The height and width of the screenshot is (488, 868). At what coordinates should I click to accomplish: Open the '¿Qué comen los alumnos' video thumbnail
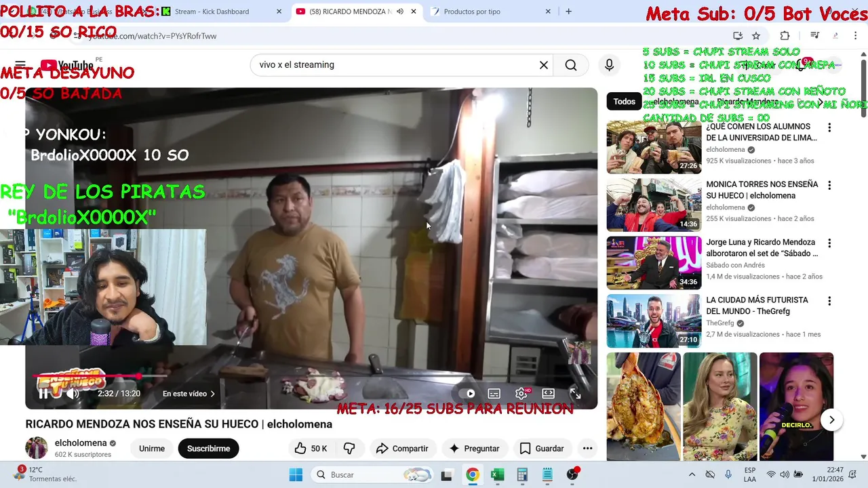(x=654, y=147)
